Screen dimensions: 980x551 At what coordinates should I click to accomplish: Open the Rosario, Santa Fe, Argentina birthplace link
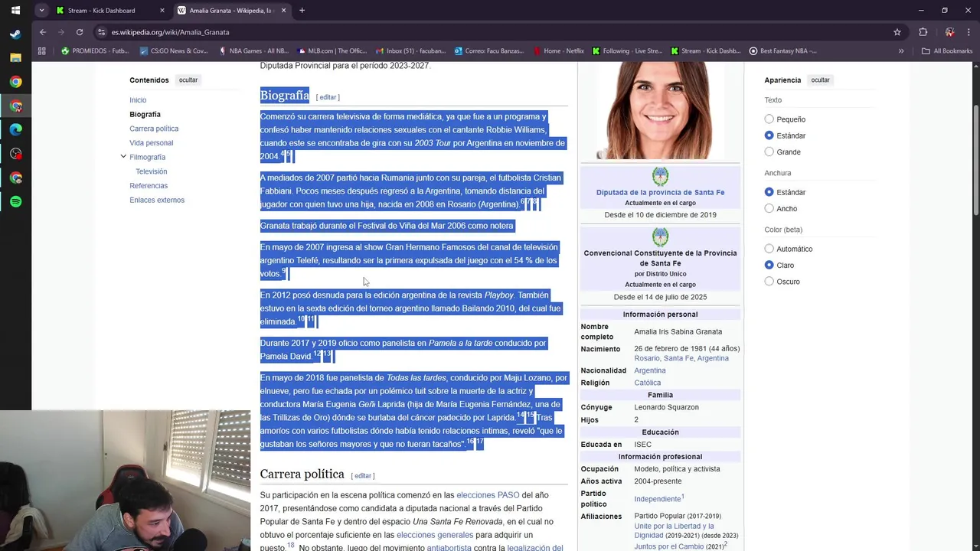[681, 358]
